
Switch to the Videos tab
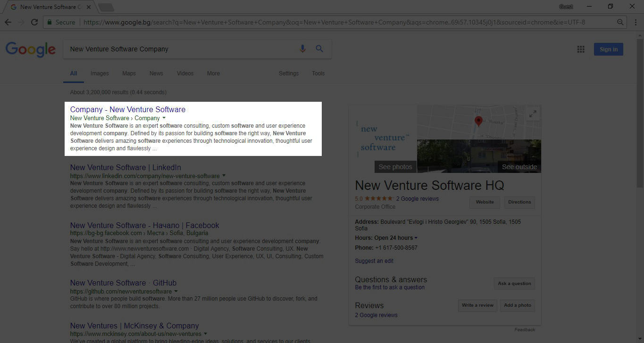coord(185,73)
